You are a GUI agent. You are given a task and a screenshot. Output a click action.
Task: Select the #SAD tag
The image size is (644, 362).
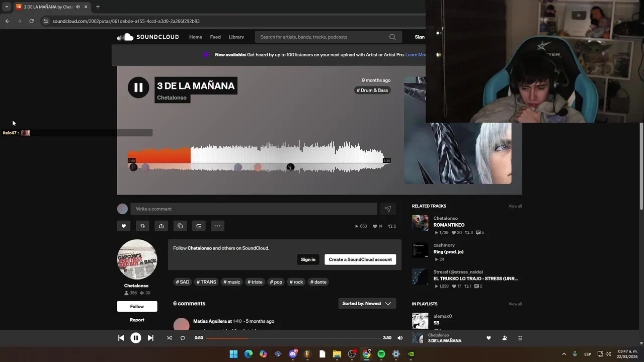[183, 282]
